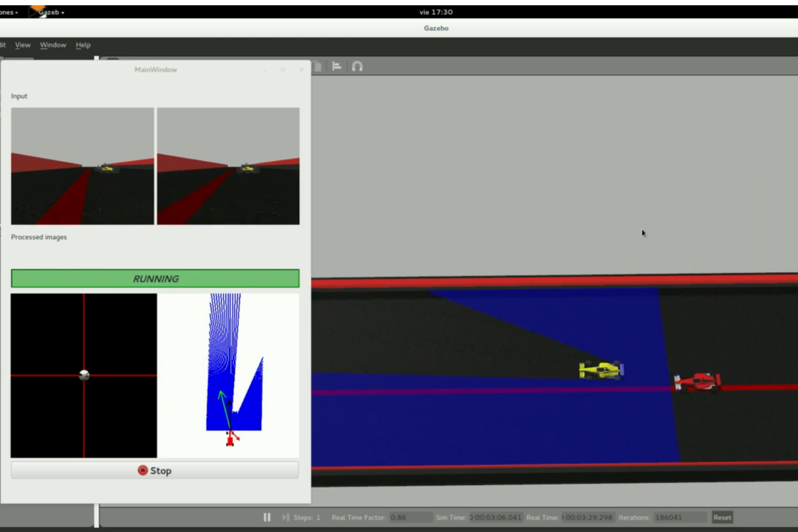
Task: Click the Sim Time value field
Action: (x=495, y=517)
